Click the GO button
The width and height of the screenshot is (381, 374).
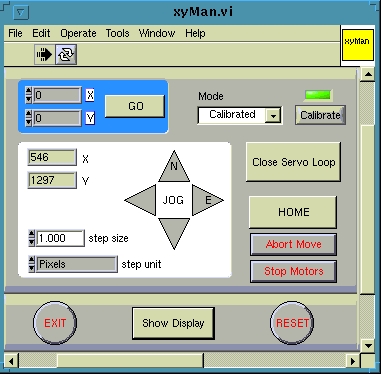(x=135, y=106)
